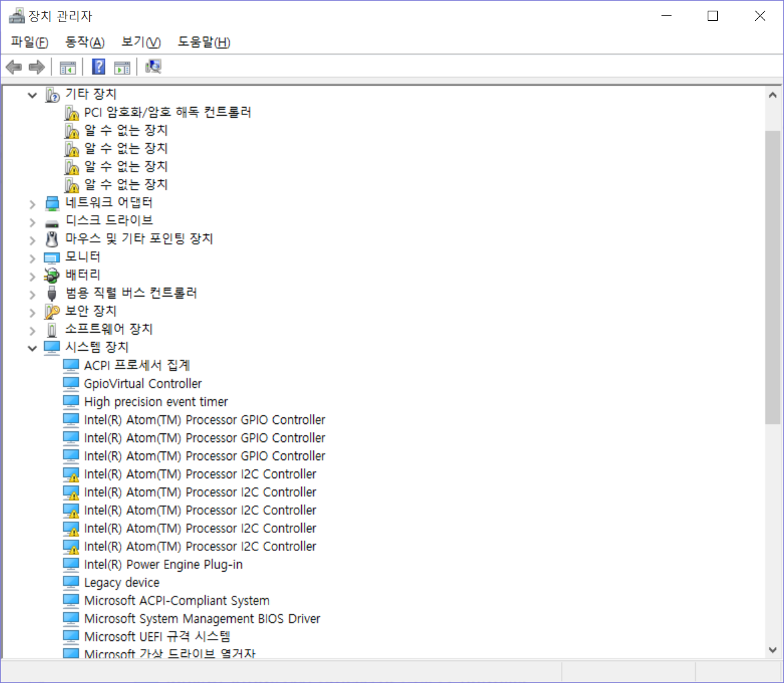784x683 pixels.
Task: Click the Microsoft System Management BIOS Driver icon
Action: [x=71, y=619]
